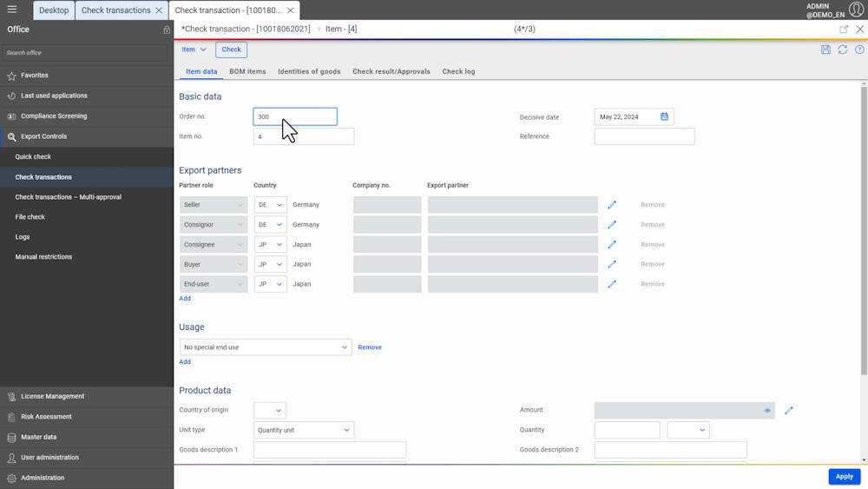Open the Check result/Approvals tab
868x489 pixels.
coord(391,71)
